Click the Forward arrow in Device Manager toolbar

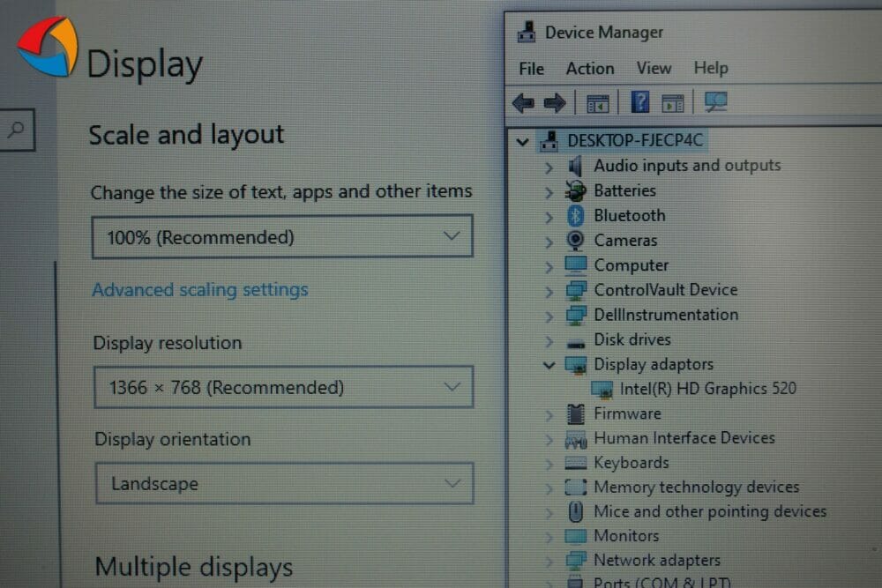point(555,103)
